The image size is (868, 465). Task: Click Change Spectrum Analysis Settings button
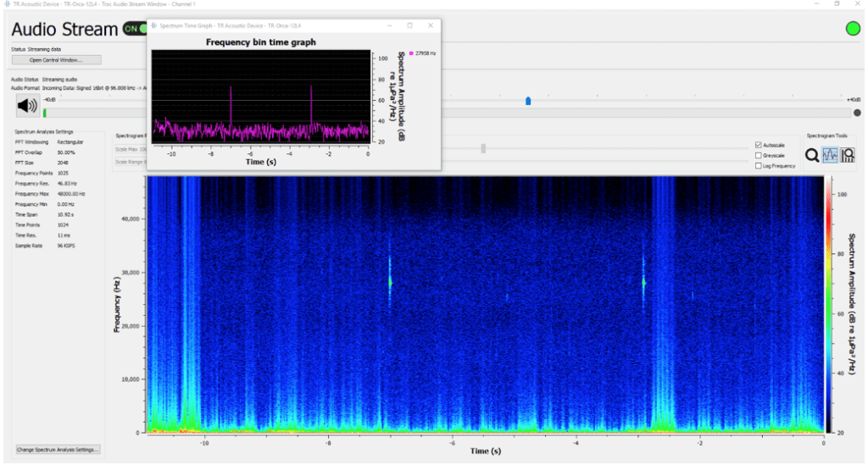coord(58,449)
